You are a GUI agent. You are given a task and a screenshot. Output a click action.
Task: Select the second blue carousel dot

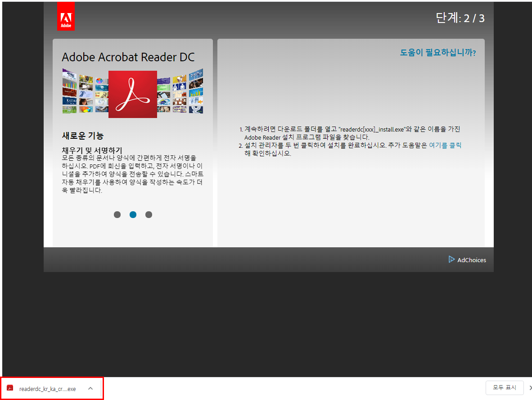(133, 214)
